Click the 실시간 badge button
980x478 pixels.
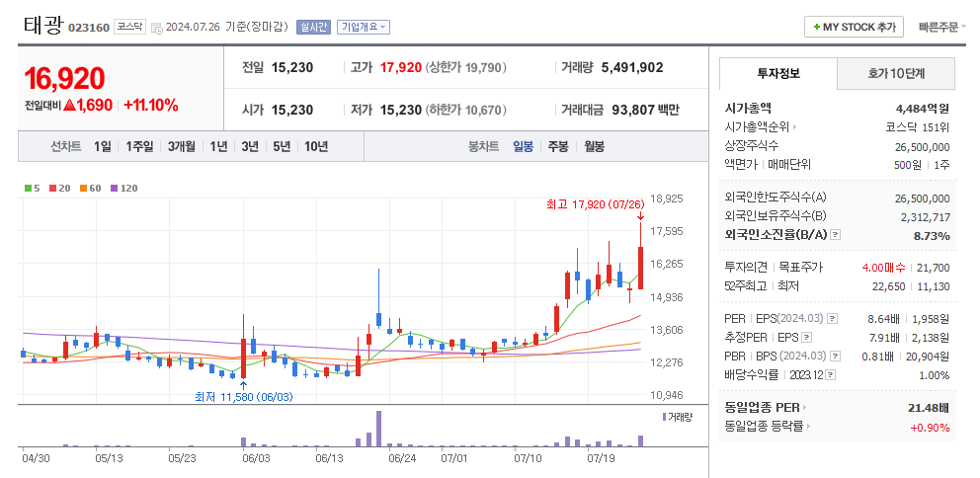(313, 27)
